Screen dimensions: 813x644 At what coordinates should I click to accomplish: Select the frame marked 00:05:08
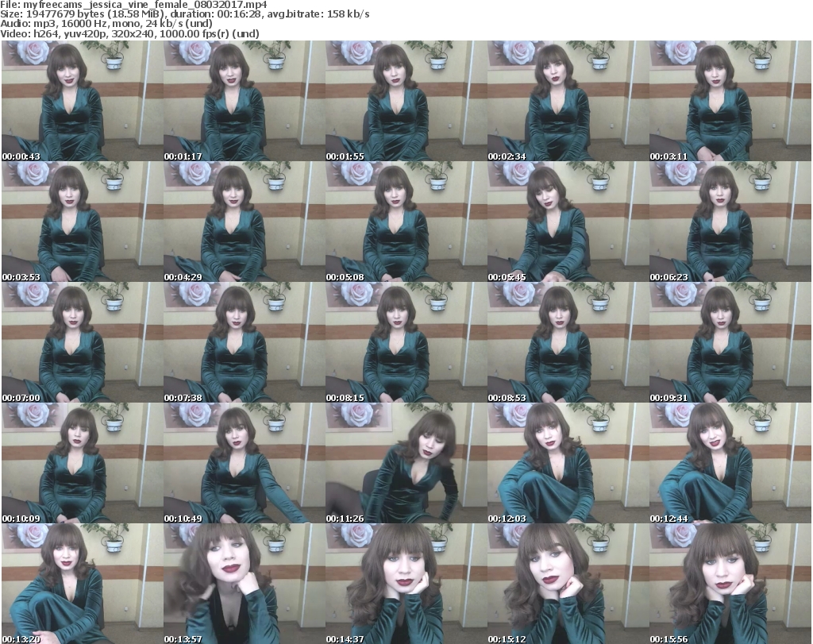[406, 222]
